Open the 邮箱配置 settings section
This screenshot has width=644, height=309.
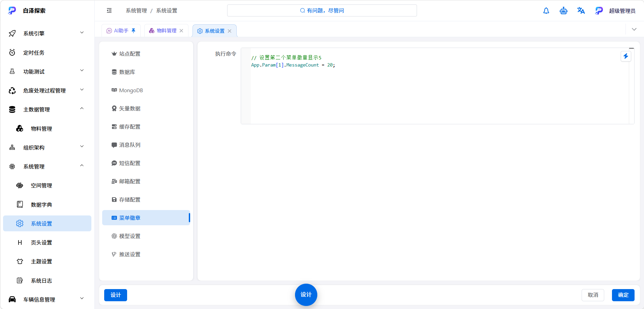click(x=146, y=181)
